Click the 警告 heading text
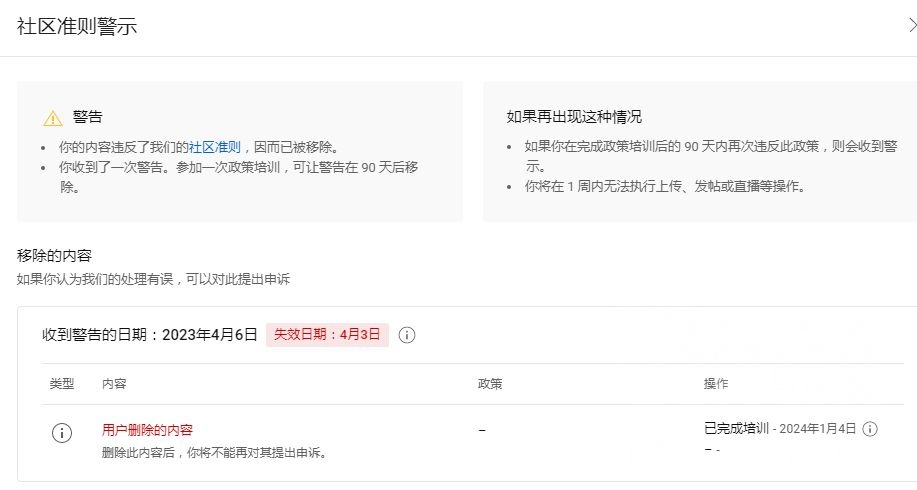Screen dimensions: 917x490 coord(88,117)
